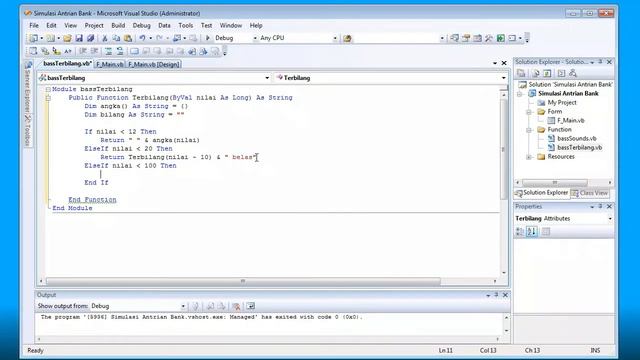
Task: Open the Toolbox side tab
Action: pyautogui.click(x=28, y=131)
